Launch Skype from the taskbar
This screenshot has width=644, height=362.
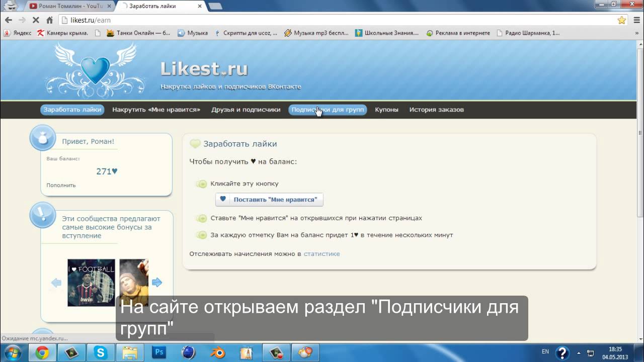100,352
